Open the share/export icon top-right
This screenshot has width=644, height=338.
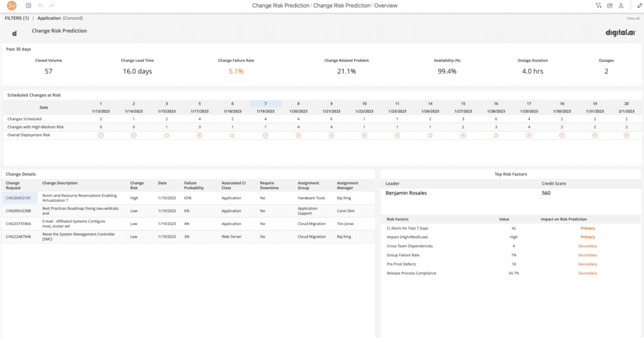[610, 5]
